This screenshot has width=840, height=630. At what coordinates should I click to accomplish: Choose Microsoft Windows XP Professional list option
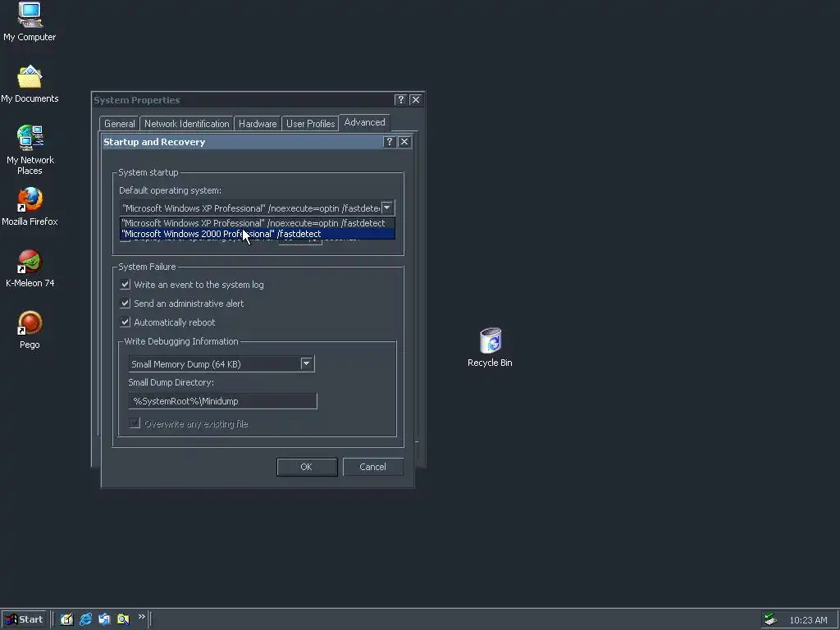pyautogui.click(x=257, y=223)
